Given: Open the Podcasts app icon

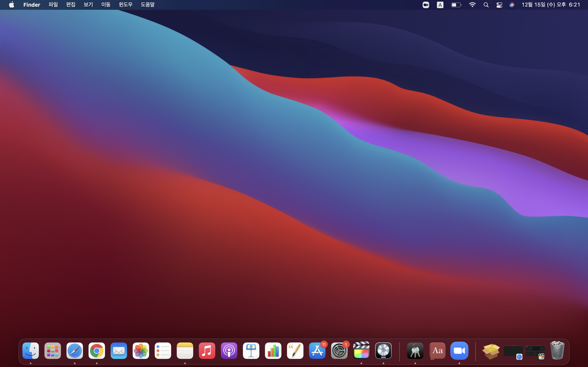Looking at the screenshot, I should [x=229, y=350].
